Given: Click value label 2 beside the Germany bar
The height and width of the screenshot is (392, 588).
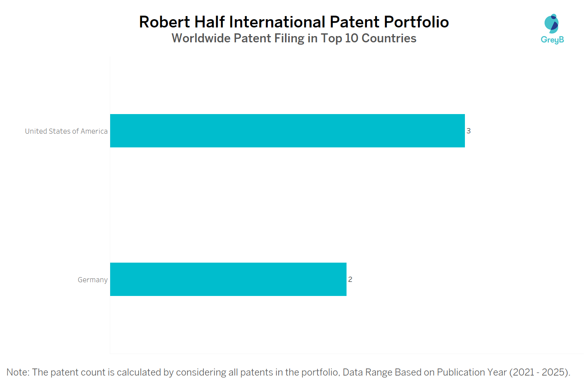Looking at the screenshot, I should tap(350, 279).
